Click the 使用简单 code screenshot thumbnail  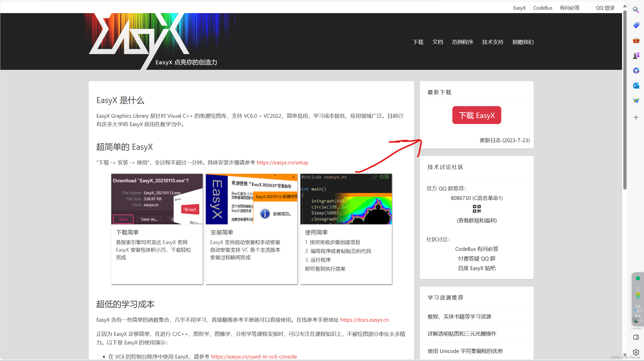346,199
